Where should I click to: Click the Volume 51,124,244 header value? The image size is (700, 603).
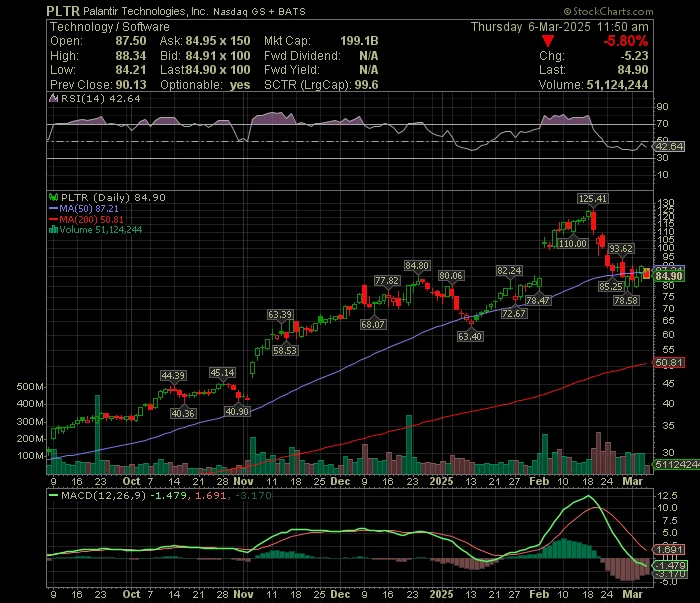tap(617, 85)
